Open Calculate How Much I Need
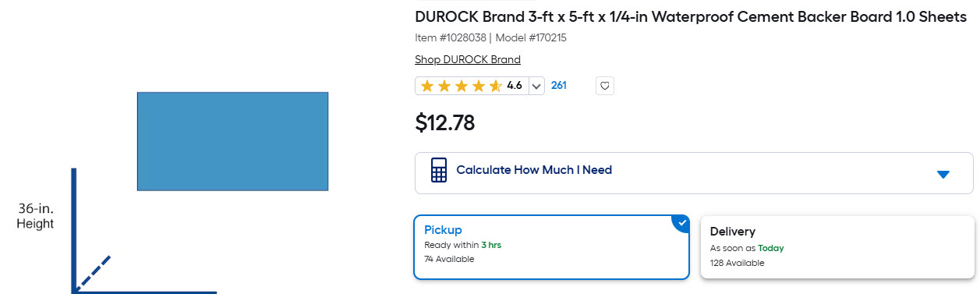Screen dimensions: 980x294 [x=694, y=173]
